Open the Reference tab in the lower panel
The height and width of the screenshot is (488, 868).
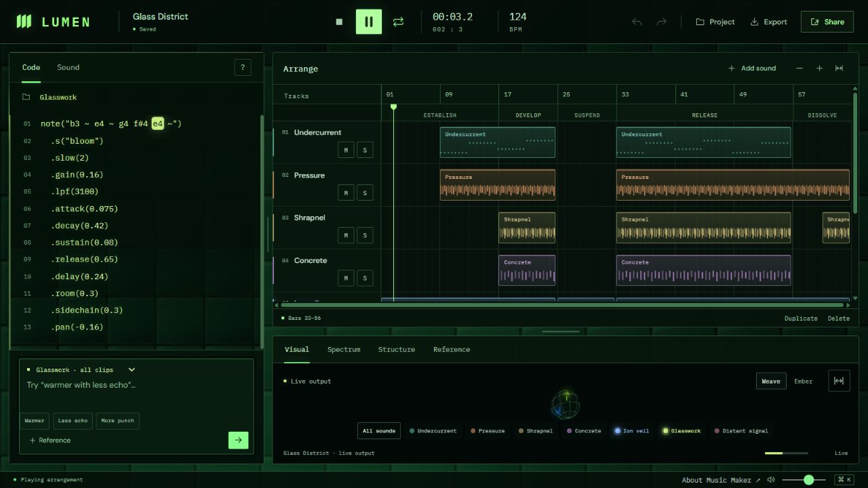coord(452,350)
